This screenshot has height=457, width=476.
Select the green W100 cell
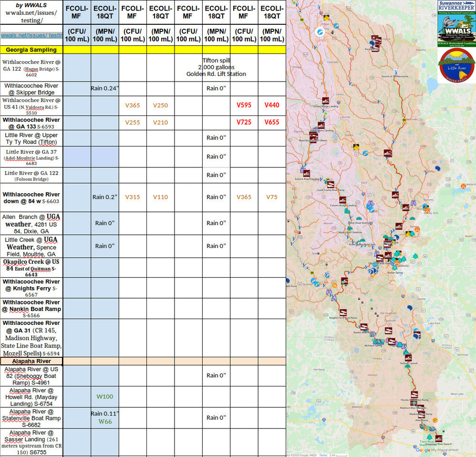105,396
